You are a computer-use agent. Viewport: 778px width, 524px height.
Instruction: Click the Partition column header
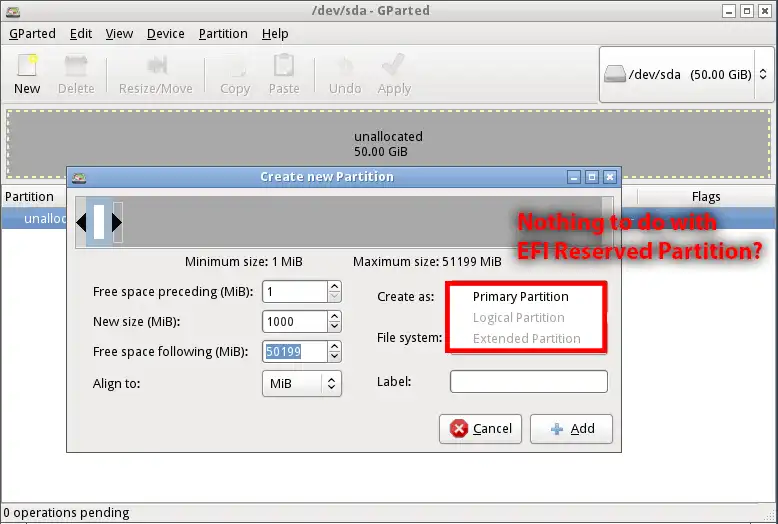click(29, 196)
